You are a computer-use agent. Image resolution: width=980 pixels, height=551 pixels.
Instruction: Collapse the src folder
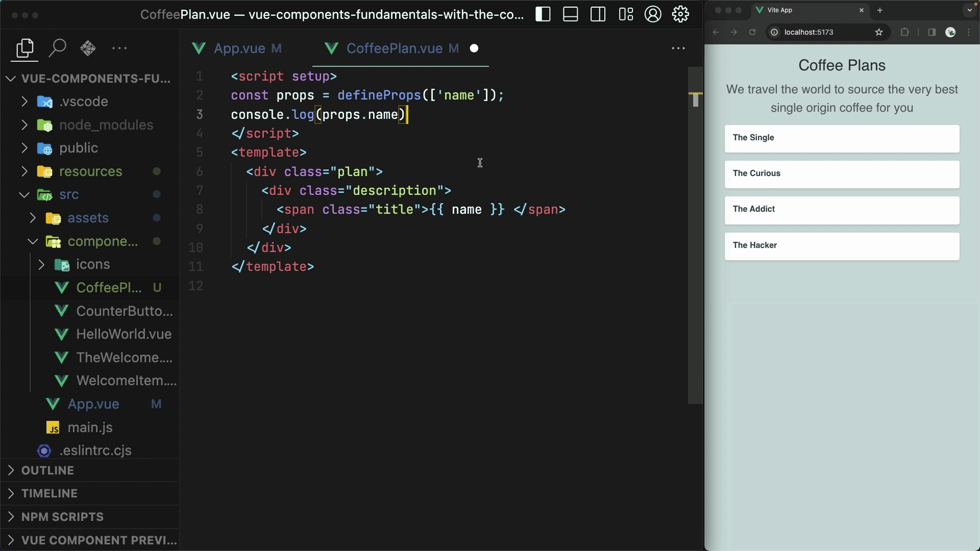[x=90, y=194]
